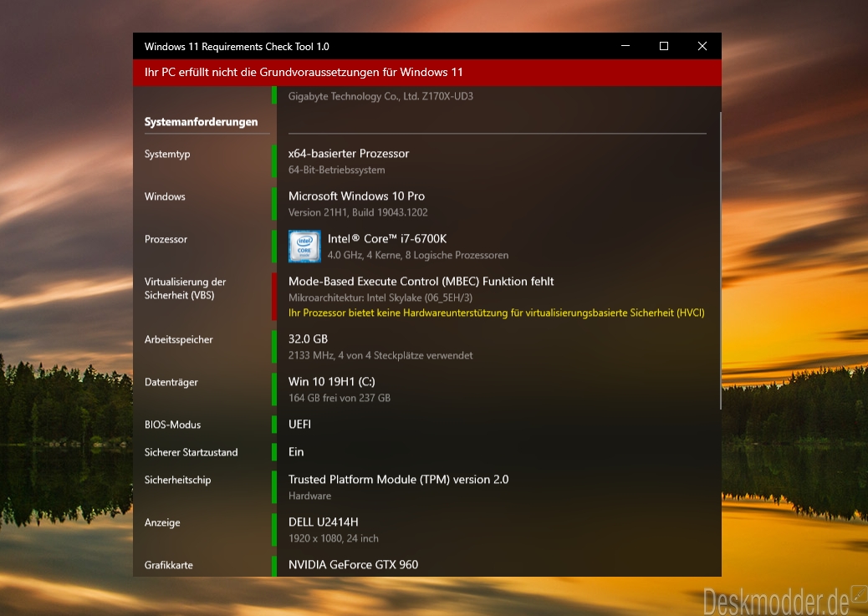Click '1920 x 1080, 24 inch' text
The width and height of the screenshot is (868, 616).
(x=334, y=538)
